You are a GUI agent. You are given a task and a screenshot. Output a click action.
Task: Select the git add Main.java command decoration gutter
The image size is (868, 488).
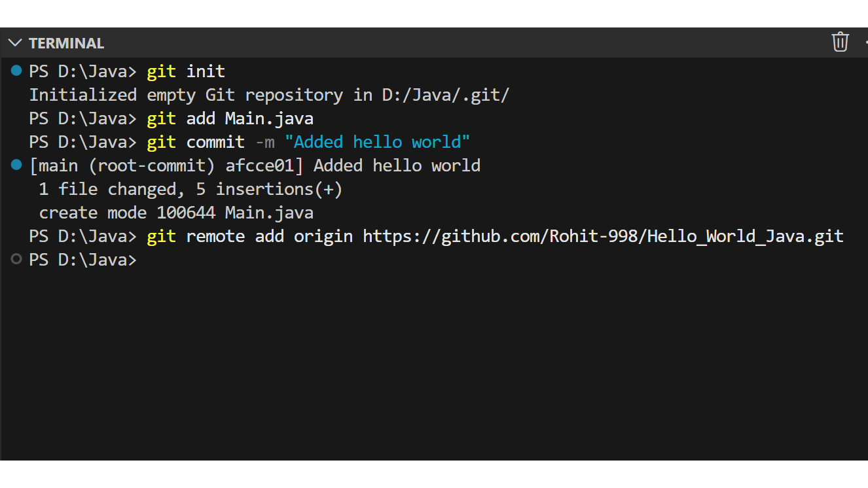point(16,118)
